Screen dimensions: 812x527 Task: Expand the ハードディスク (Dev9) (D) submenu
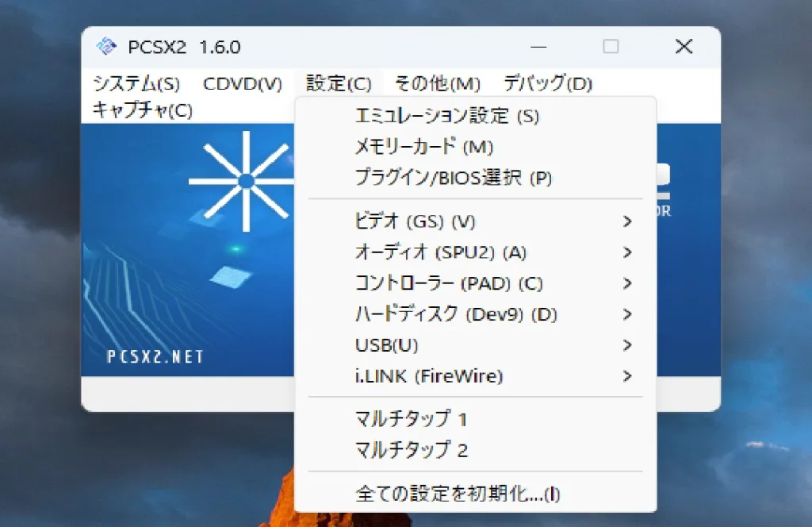click(476, 314)
